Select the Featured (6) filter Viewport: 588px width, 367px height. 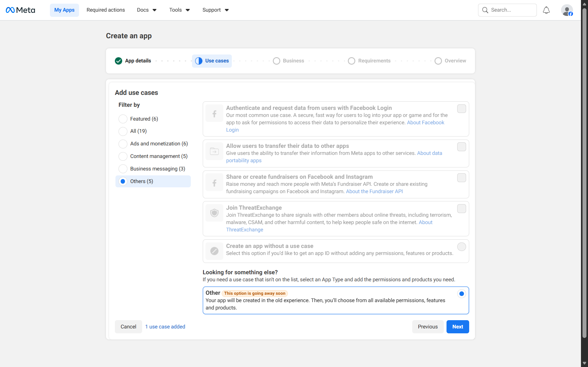point(123,119)
